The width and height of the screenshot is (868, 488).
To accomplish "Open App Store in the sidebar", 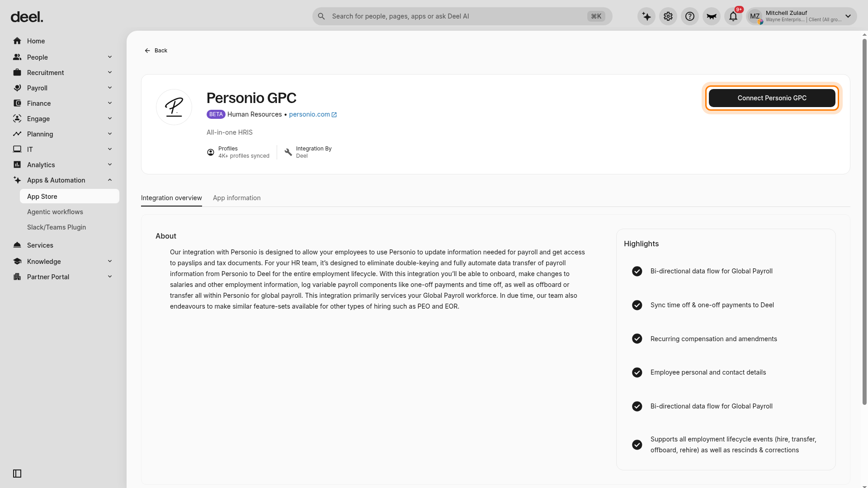I will coord(70,197).
